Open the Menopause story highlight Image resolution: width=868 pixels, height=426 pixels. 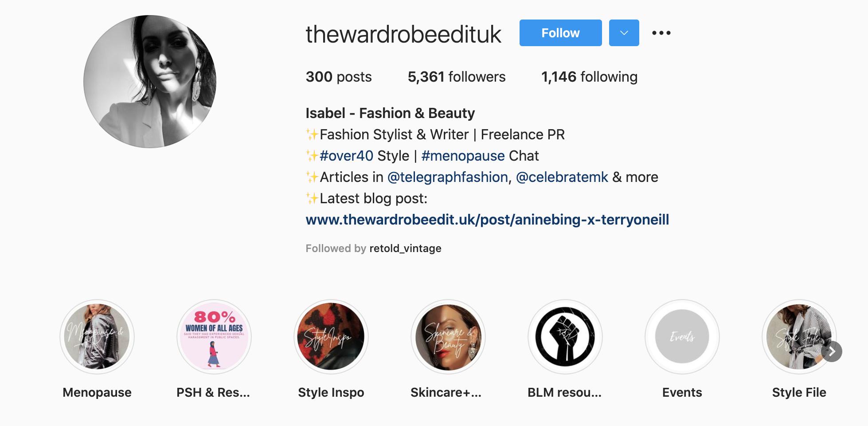pyautogui.click(x=97, y=337)
